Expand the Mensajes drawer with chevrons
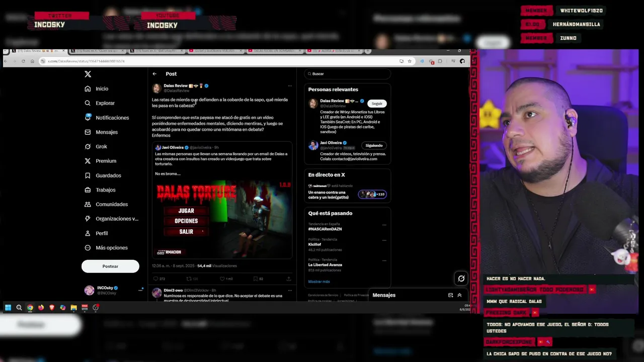This screenshot has width=644, height=362. tap(459, 295)
